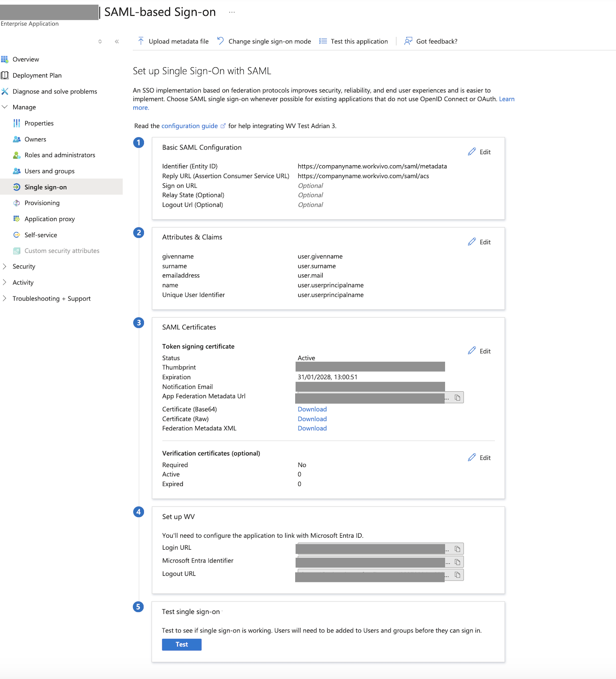Click the Enterprise Application subtitle text
The image size is (616, 679).
tap(30, 24)
